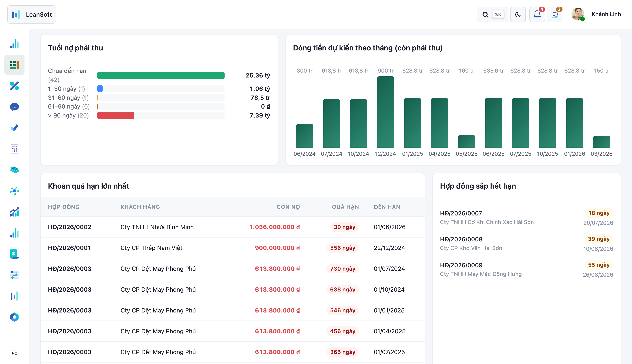
Task: Open the task checklist icon with badge
Action: coord(554,14)
